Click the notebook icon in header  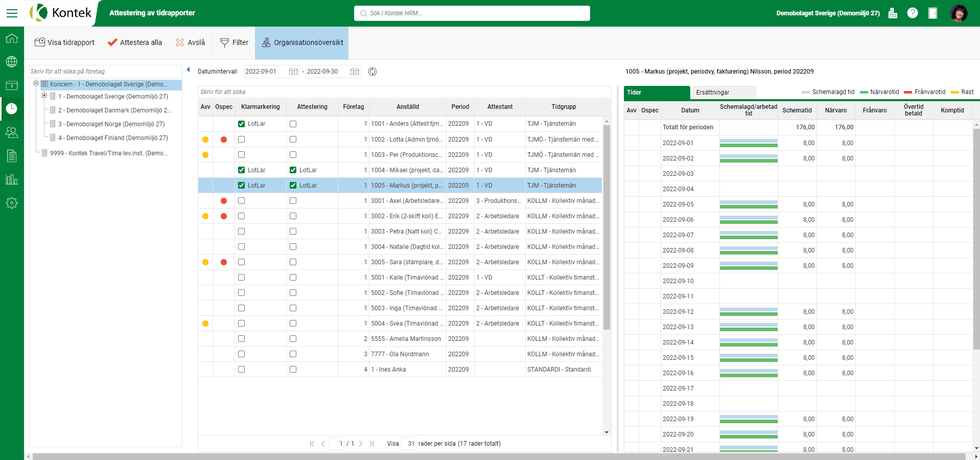(x=932, y=13)
